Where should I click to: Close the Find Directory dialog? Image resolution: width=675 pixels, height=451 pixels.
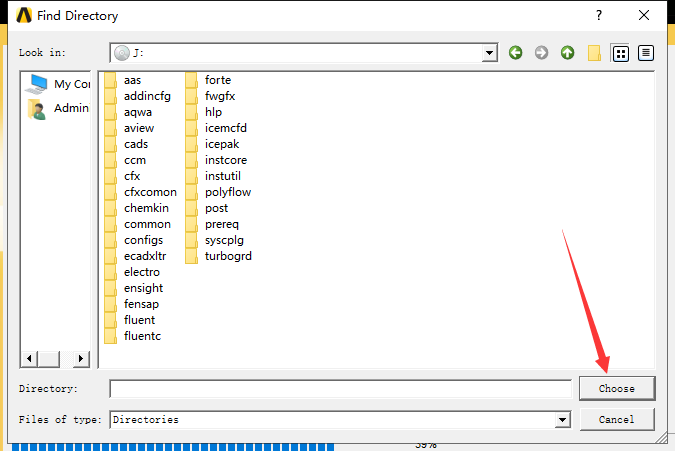[x=644, y=15]
